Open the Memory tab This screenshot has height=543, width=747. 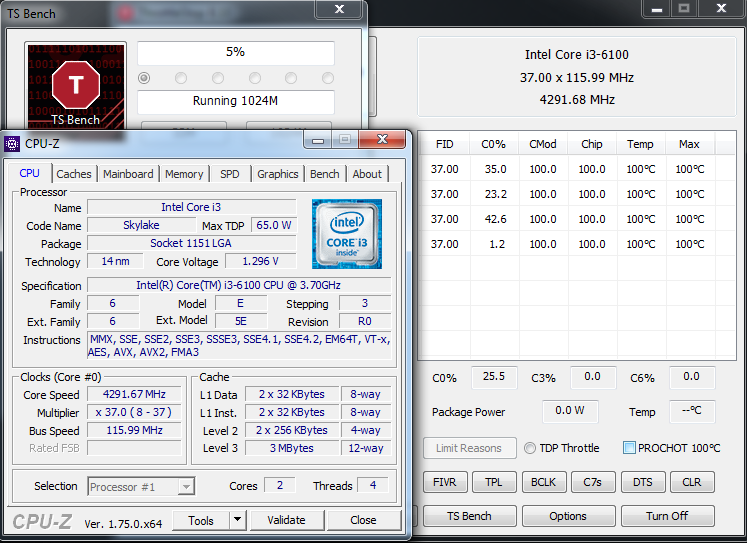184,174
